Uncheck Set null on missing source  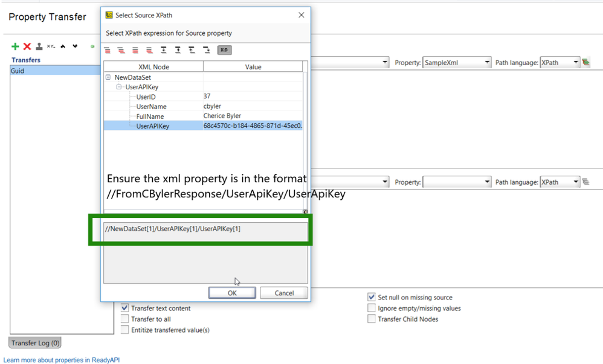click(372, 297)
